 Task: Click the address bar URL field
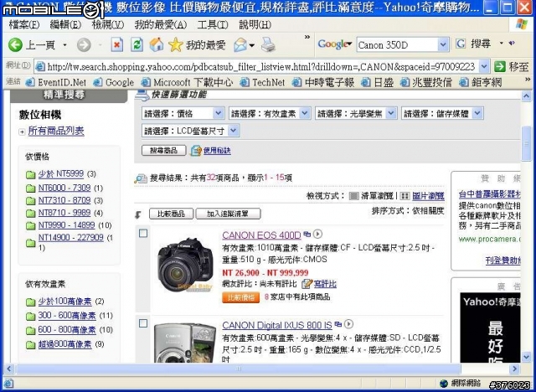click(257, 66)
